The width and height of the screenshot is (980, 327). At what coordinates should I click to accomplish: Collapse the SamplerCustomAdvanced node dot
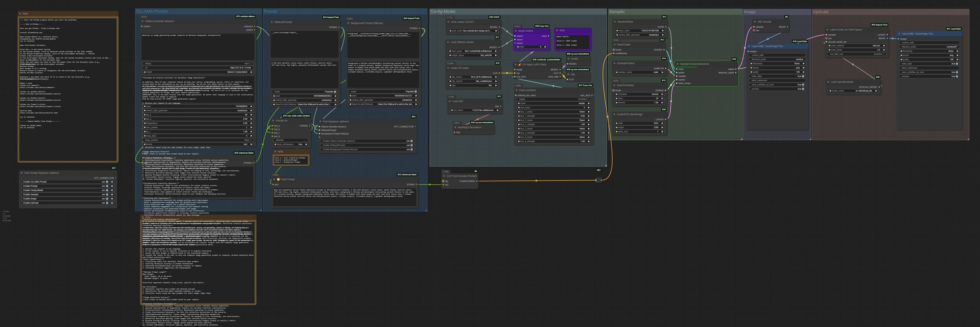[678, 64]
